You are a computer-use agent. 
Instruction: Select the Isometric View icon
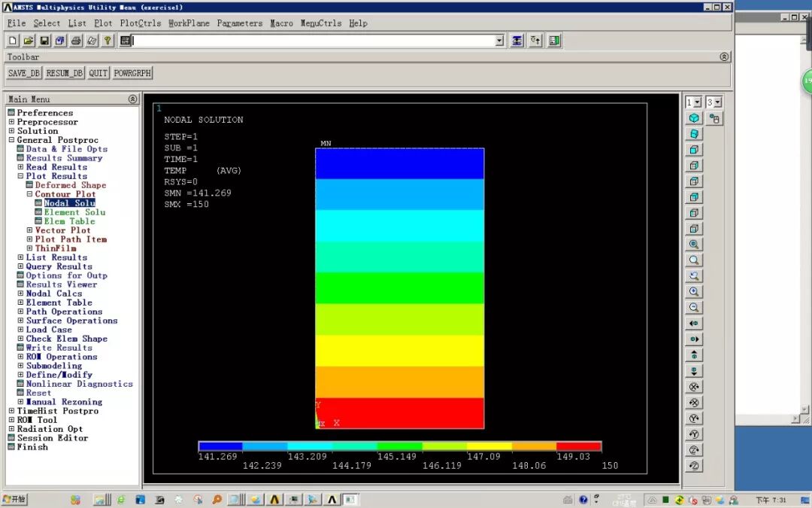pyautogui.click(x=693, y=118)
